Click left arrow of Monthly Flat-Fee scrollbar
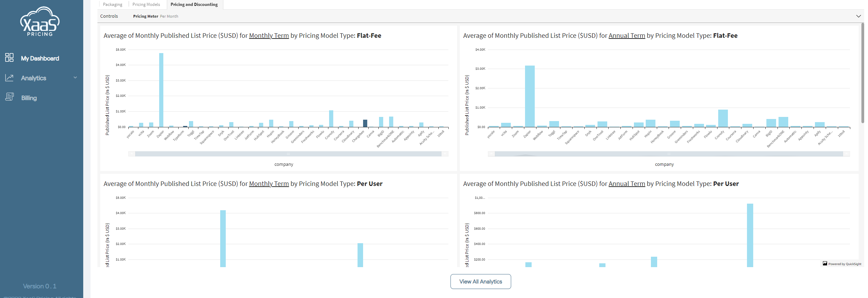This screenshot has height=298, width=868. [132, 154]
